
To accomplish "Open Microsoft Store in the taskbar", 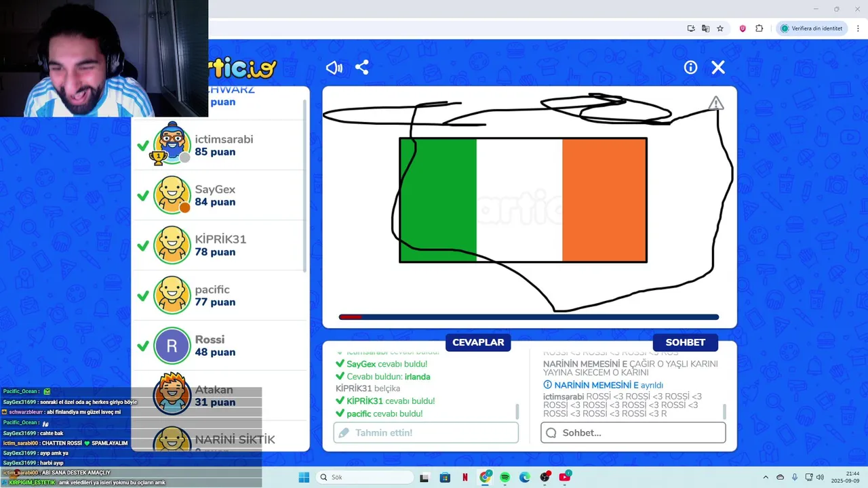I will pyautogui.click(x=445, y=477).
